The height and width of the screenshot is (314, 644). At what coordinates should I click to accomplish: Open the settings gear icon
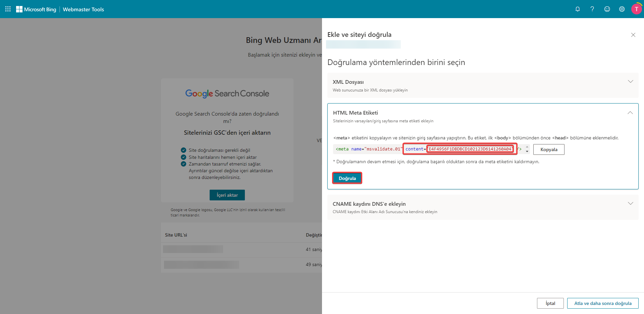(x=622, y=9)
